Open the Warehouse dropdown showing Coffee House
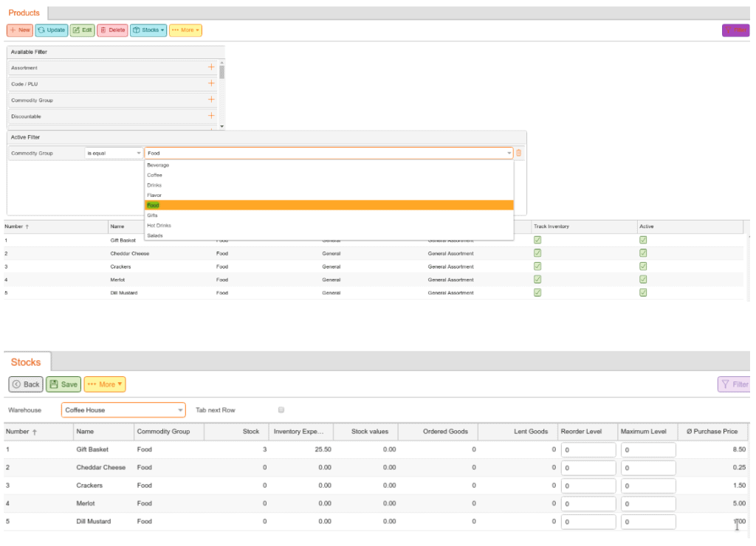Image resolution: width=756 pixels, height=546 pixels. (x=180, y=409)
